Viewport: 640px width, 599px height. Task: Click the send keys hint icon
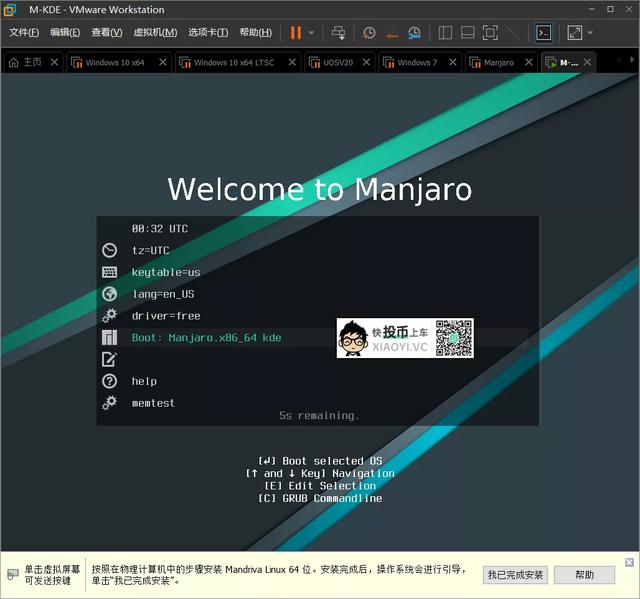click(13, 575)
